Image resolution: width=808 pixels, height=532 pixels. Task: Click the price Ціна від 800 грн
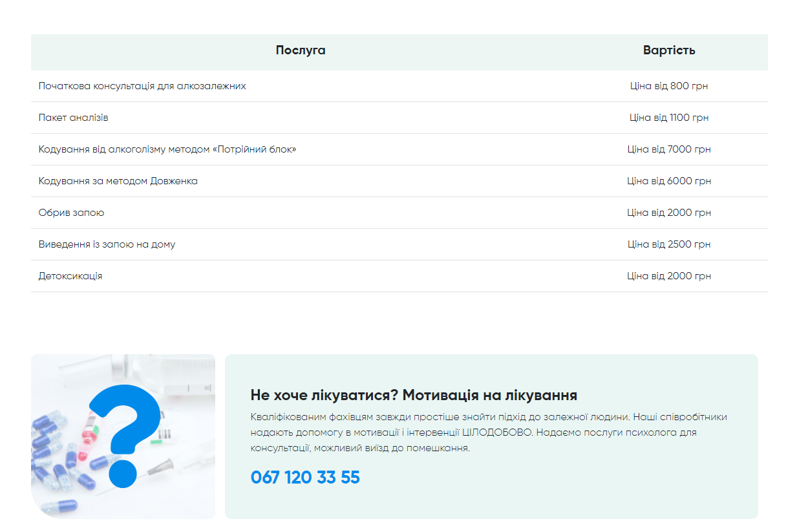668,85
